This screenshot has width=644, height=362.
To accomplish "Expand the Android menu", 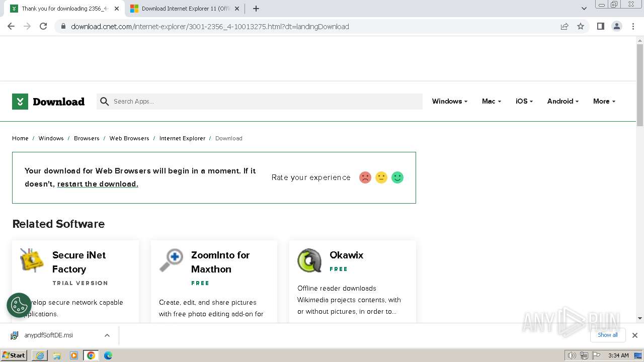I will [563, 102].
